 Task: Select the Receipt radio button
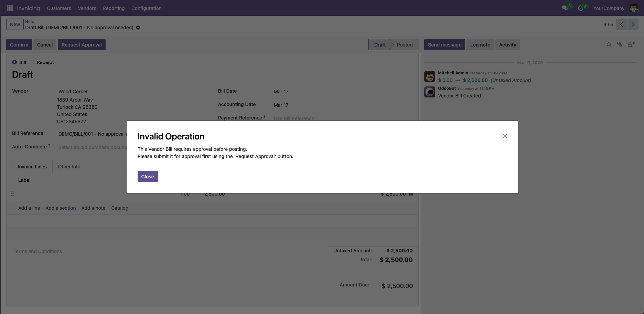tap(32, 62)
